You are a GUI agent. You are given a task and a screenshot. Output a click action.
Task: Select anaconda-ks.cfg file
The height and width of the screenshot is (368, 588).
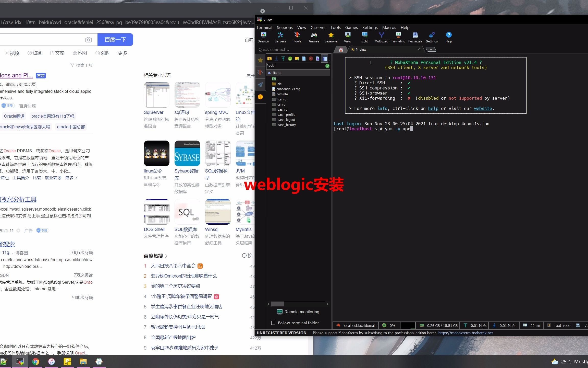click(x=288, y=89)
